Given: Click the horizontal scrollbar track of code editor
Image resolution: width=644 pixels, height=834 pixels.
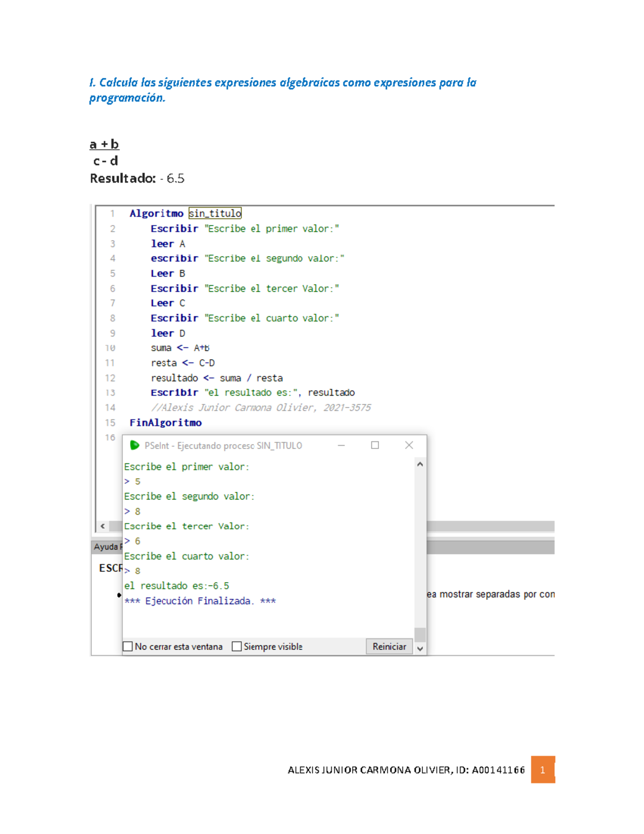Looking at the screenshot, I should [x=489, y=526].
